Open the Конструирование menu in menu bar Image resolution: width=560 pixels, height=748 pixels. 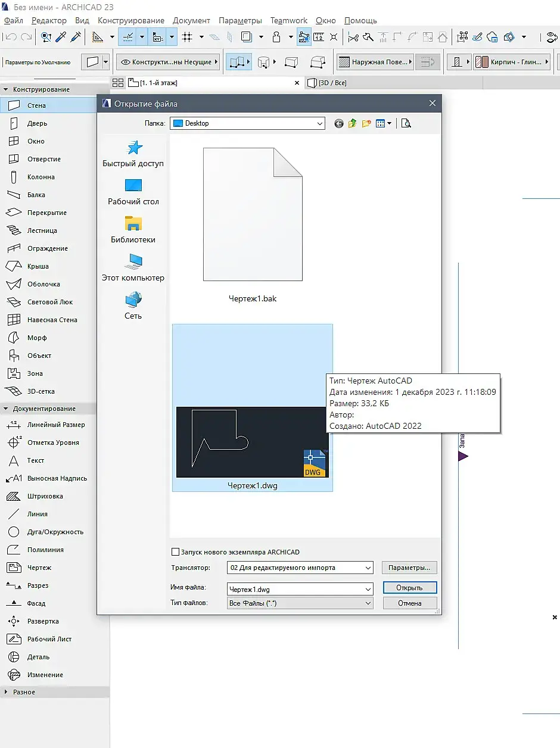coord(131,20)
